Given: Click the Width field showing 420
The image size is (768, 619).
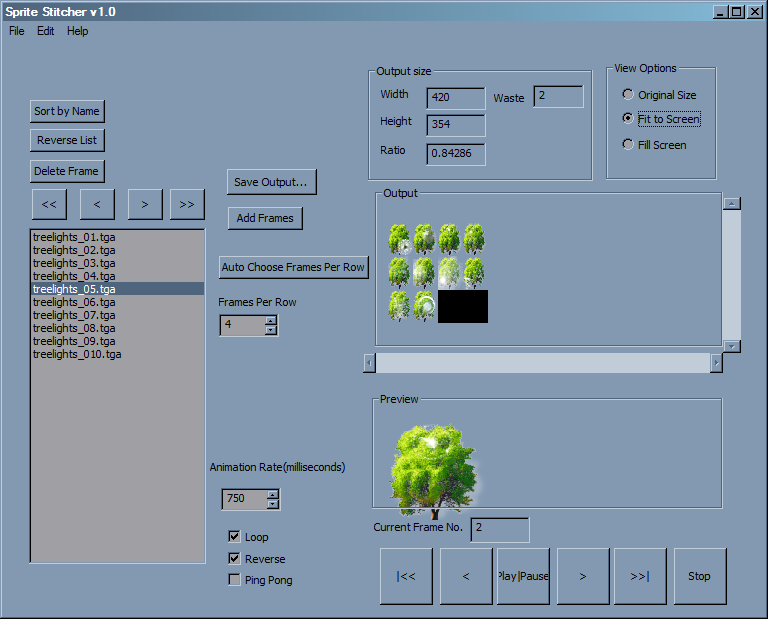Looking at the screenshot, I should [x=456, y=98].
